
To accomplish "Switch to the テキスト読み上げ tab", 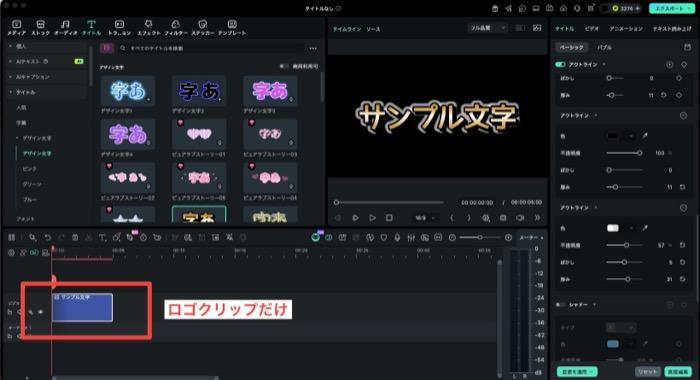I will point(672,29).
